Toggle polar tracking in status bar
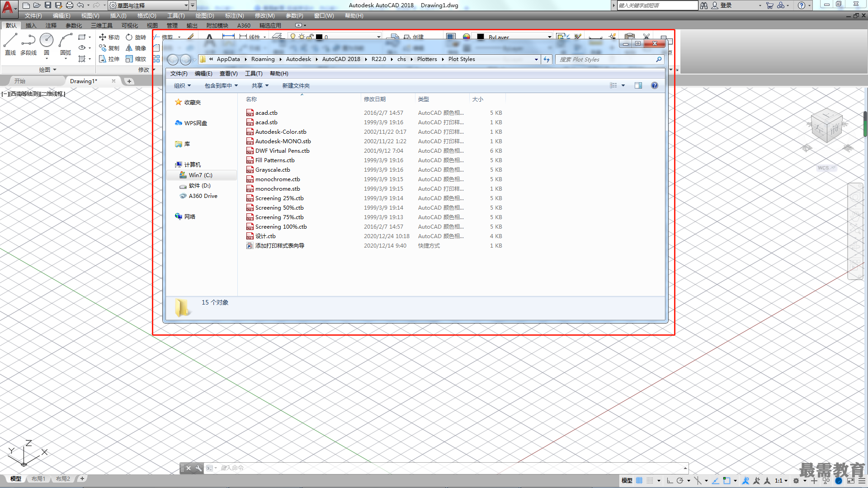Screen dimensions: 868x488 680,481
